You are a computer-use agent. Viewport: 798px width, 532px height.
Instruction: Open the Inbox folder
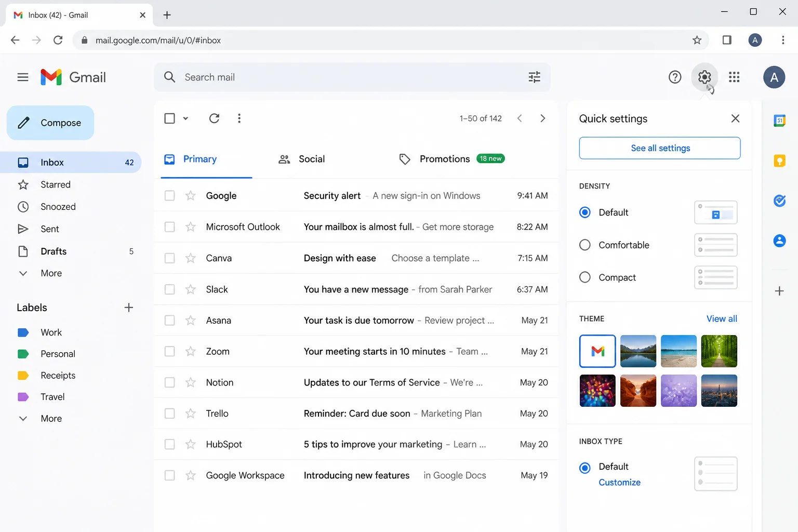[x=71, y=163]
